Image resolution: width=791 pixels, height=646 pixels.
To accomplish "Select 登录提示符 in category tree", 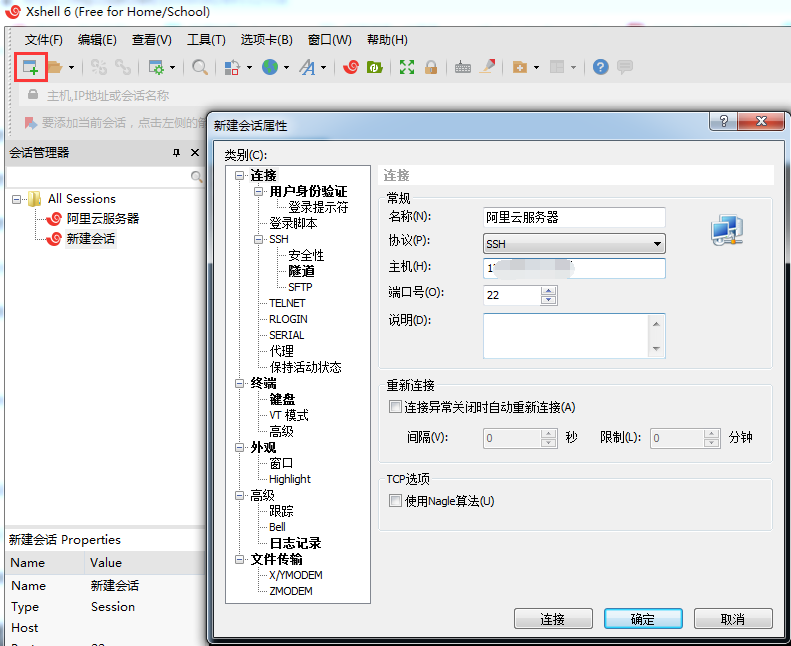I will point(318,207).
